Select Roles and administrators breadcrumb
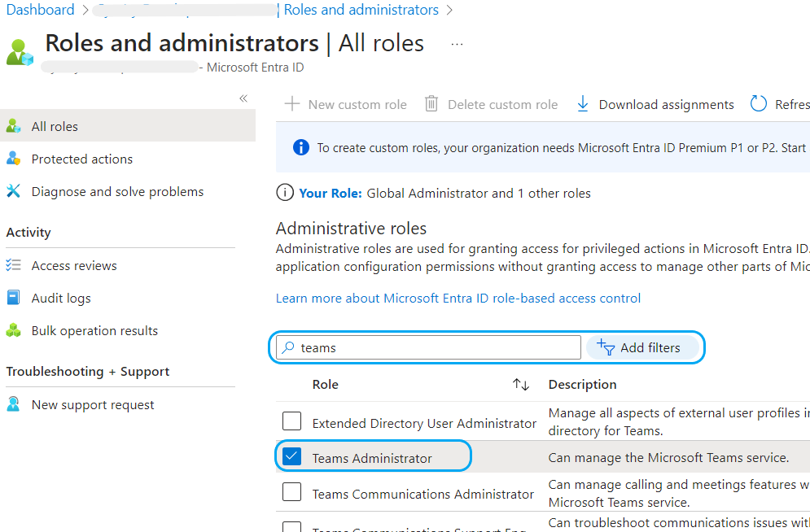Viewport: 810px width, 532px height. (361, 11)
